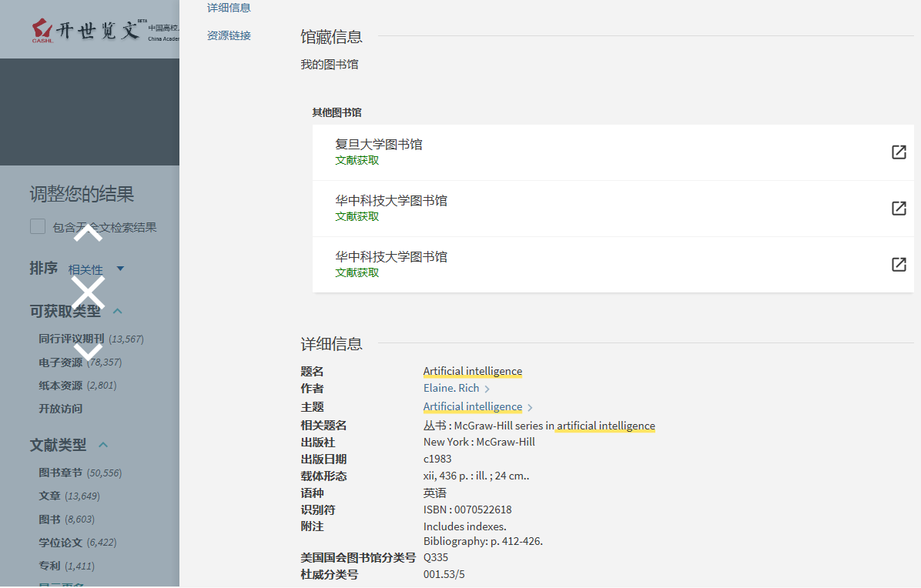Click the chevron next to Elaine. Rich

487,389
